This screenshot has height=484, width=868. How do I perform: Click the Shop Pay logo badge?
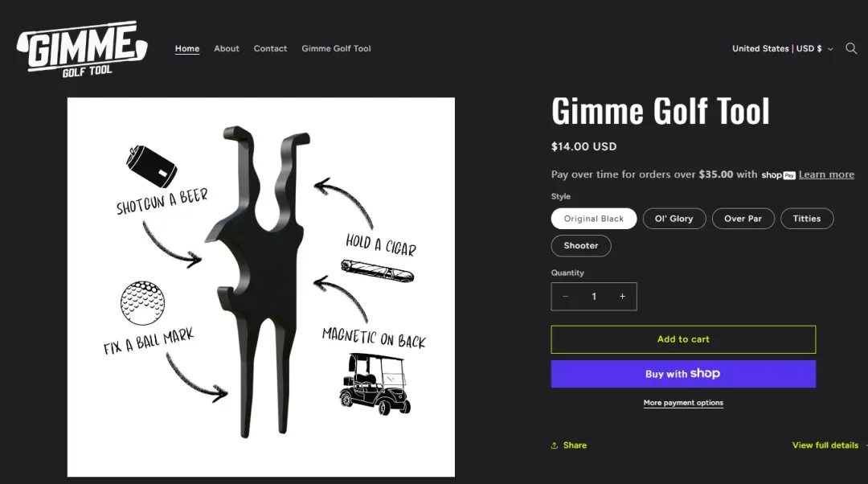pos(778,175)
